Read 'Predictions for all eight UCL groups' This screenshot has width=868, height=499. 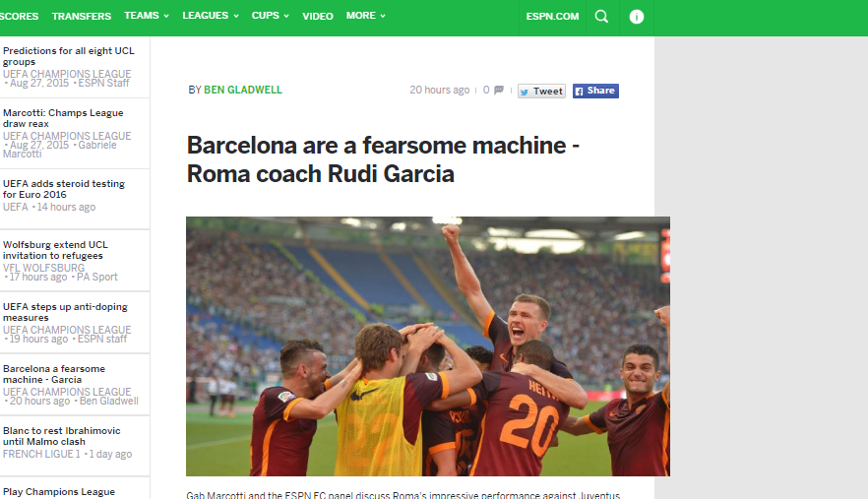[x=69, y=56]
